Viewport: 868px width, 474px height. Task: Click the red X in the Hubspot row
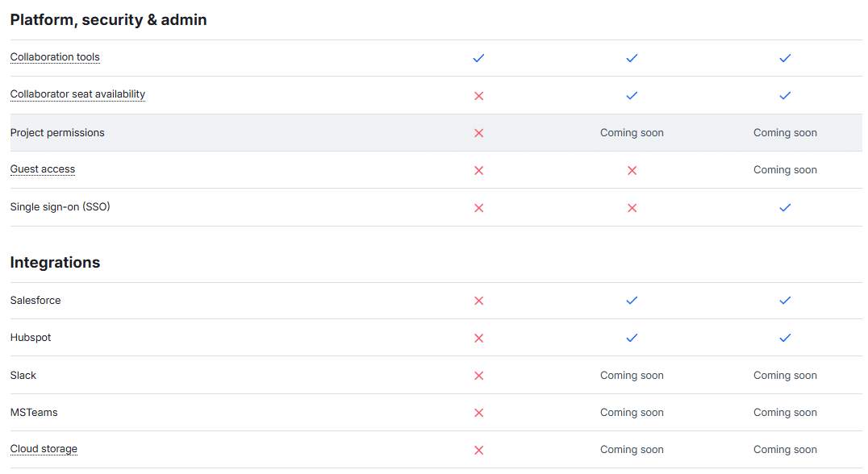coord(478,338)
